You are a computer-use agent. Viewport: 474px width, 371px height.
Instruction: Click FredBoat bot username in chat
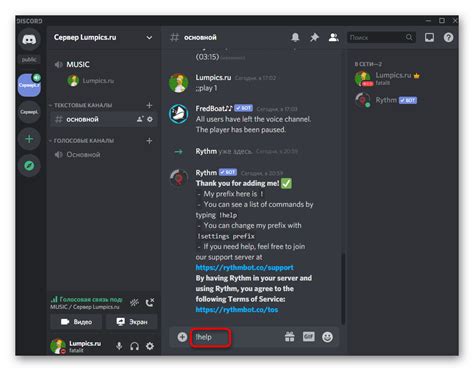pyautogui.click(x=214, y=109)
